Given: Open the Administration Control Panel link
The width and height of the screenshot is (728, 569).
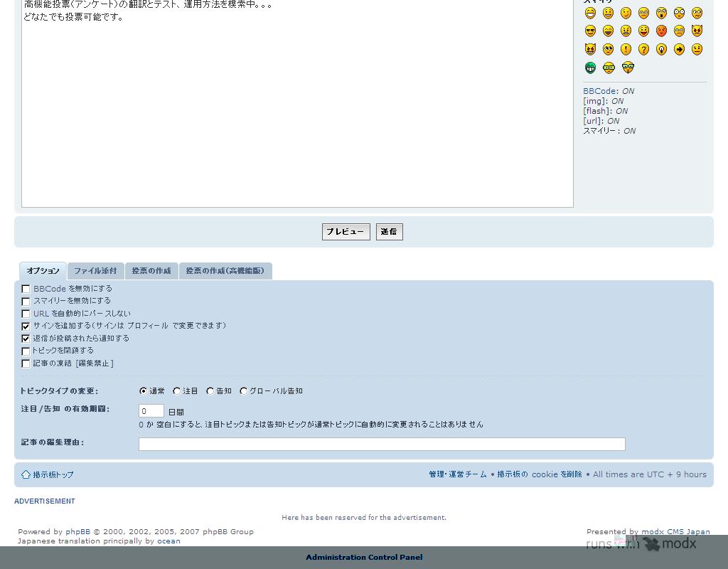Looking at the screenshot, I should [x=364, y=557].
